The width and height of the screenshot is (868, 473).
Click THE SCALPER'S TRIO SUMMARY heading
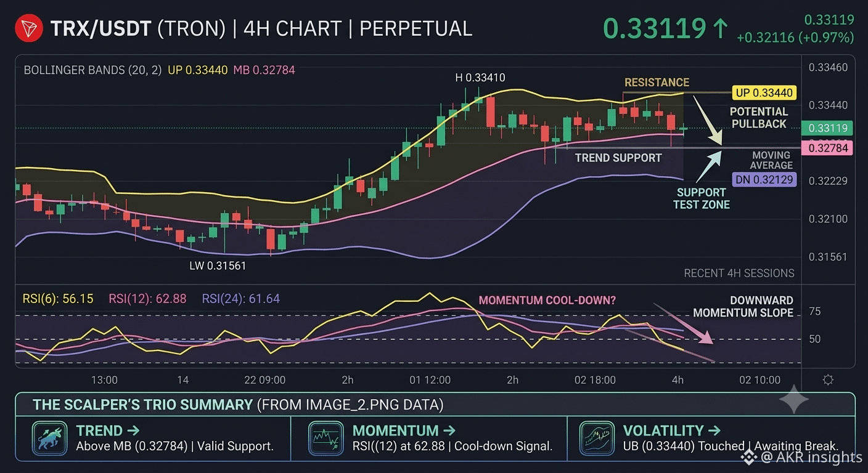(142, 405)
